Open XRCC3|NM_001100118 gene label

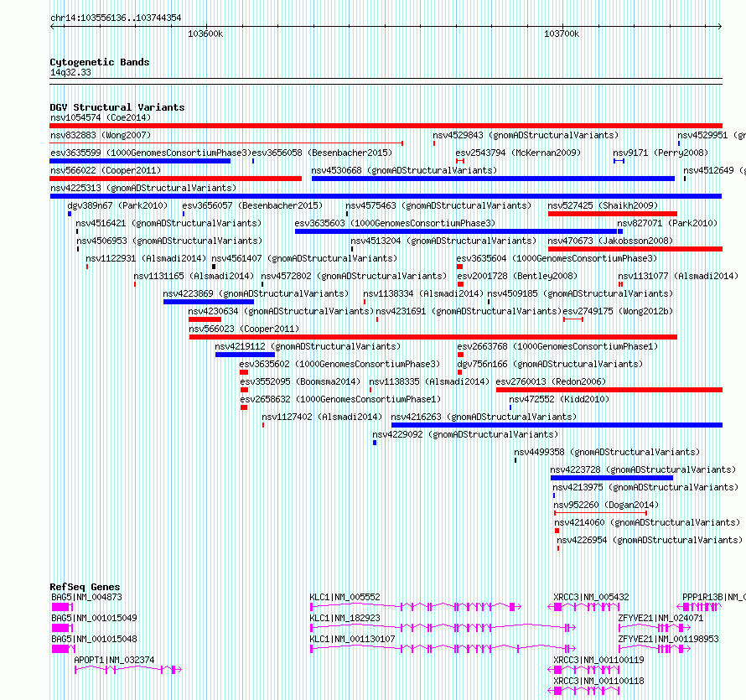[599, 681]
